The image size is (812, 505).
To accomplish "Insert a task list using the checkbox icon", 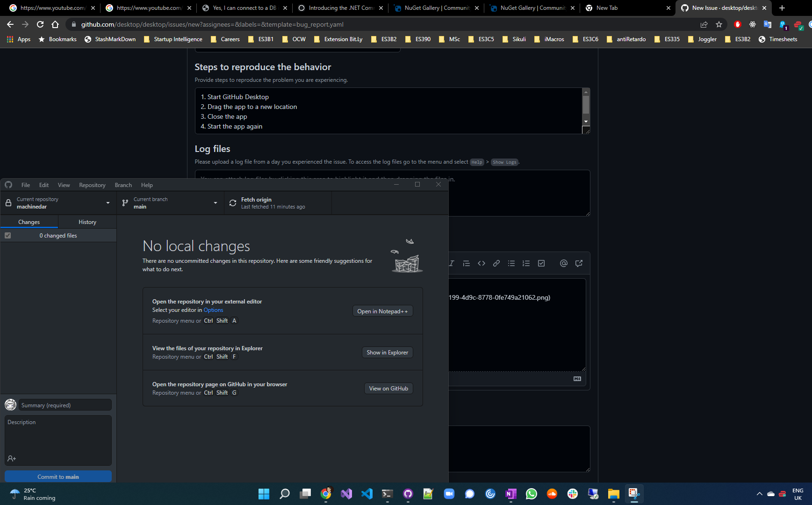I will click(x=541, y=263).
